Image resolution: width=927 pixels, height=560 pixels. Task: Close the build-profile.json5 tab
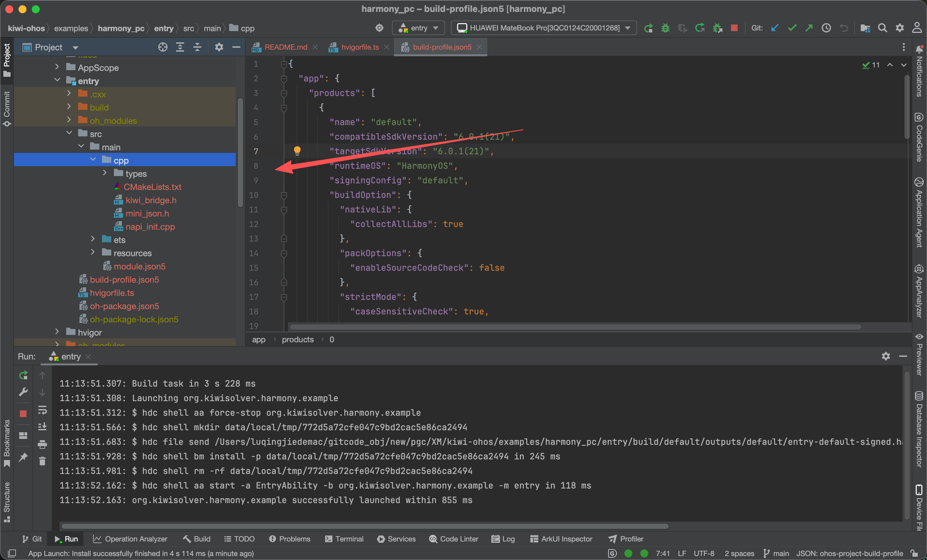[x=479, y=47]
